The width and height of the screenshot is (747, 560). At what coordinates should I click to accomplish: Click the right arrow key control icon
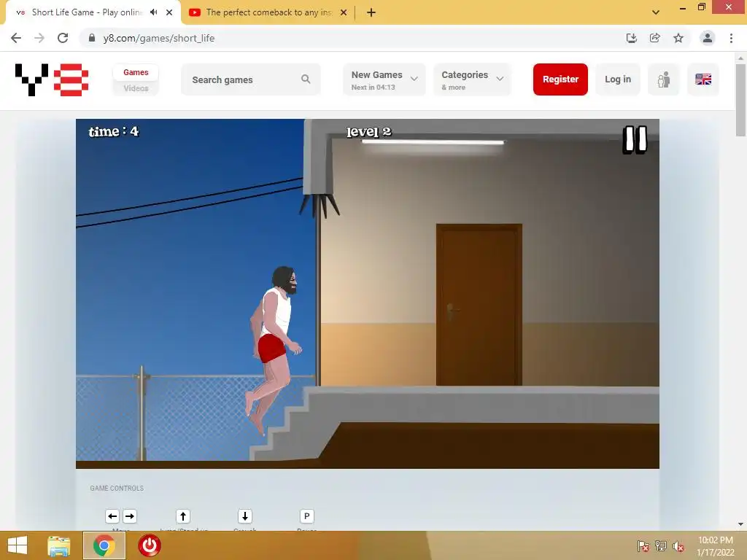[130, 516]
